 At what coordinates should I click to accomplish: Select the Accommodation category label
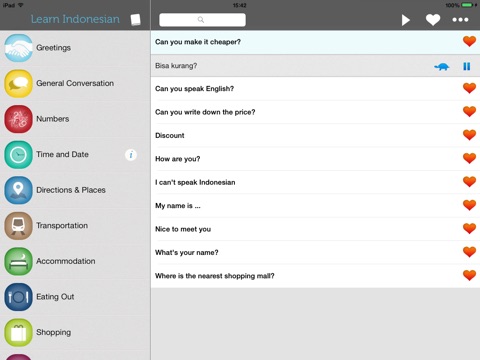click(x=66, y=261)
